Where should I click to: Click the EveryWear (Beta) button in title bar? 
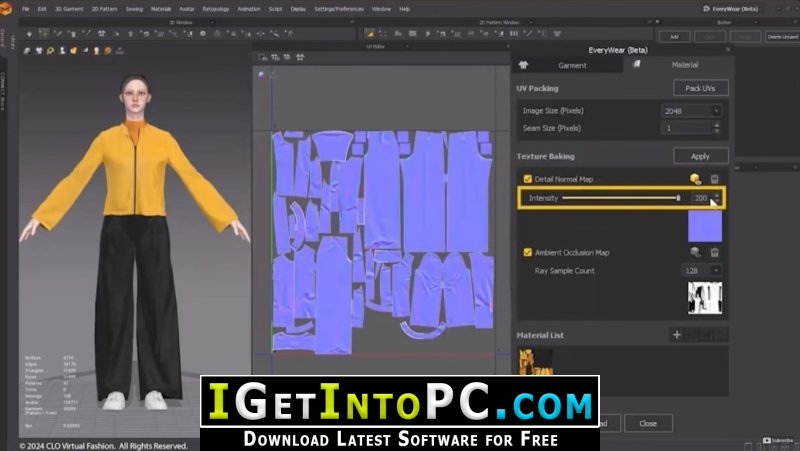[731, 9]
